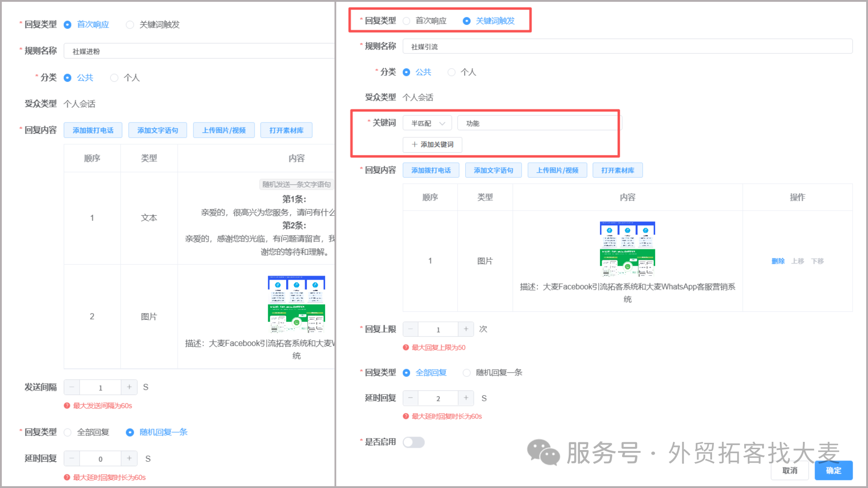Decrease 回复上限 with minus button
This screenshot has width=868, height=488.
coord(410,329)
